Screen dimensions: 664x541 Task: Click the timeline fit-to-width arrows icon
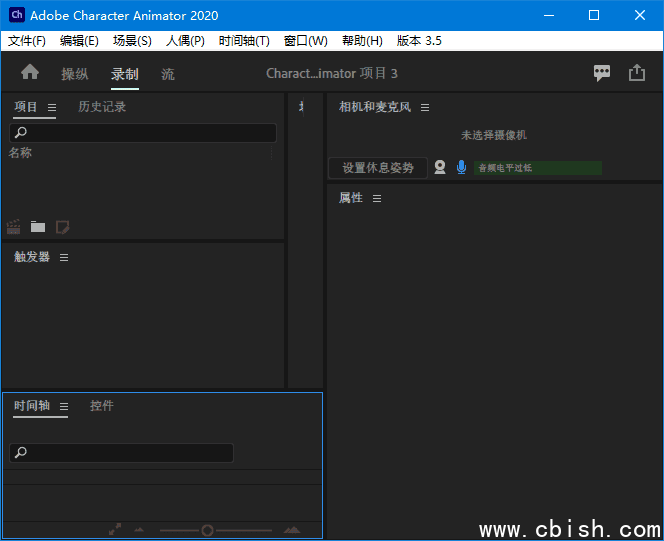point(115,529)
